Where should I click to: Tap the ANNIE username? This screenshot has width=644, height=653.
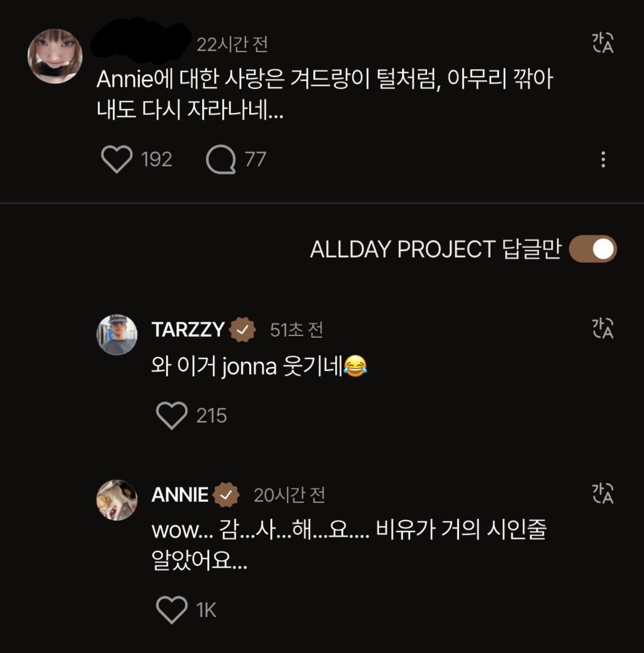180,495
